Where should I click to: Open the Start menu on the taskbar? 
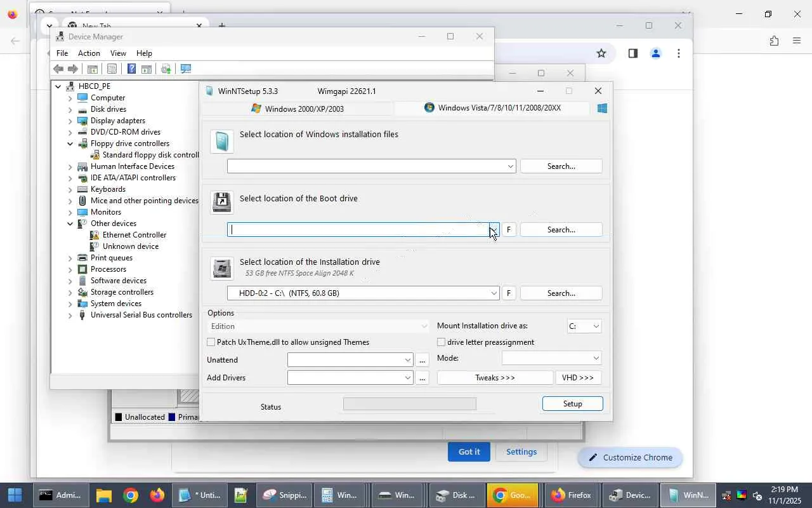(x=15, y=495)
